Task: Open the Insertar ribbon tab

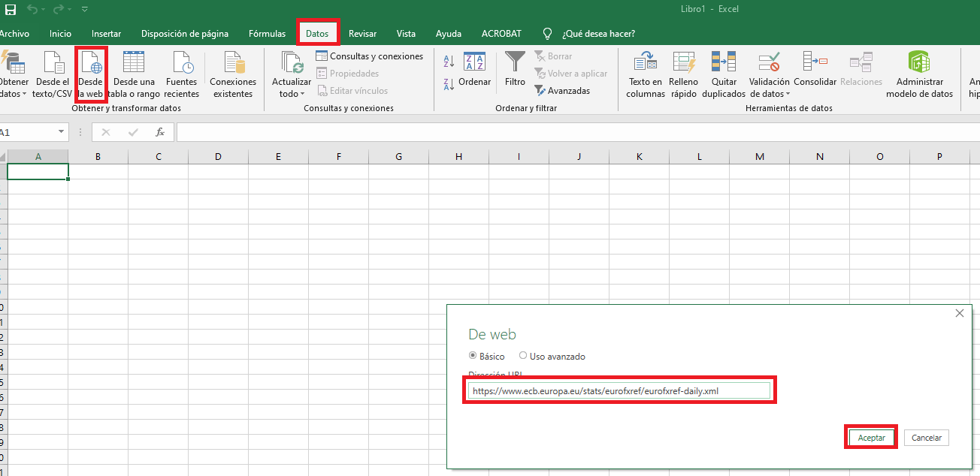Action: (x=106, y=34)
